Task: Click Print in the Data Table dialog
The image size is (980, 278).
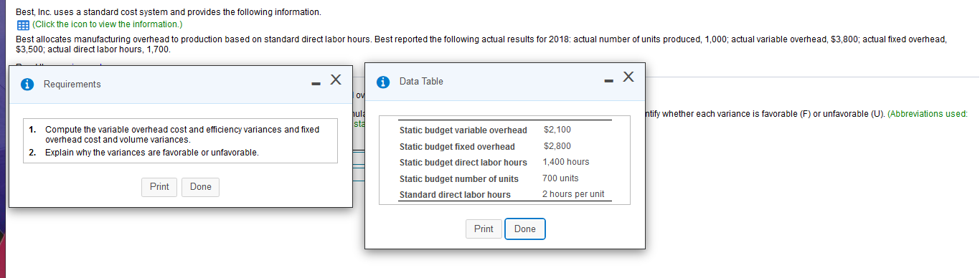Action: pos(484,229)
